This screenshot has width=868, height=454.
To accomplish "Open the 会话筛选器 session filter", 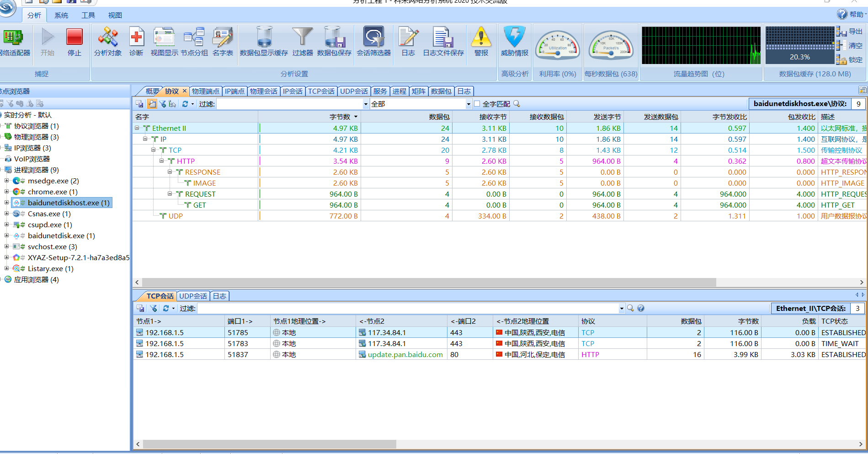I will (373, 42).
